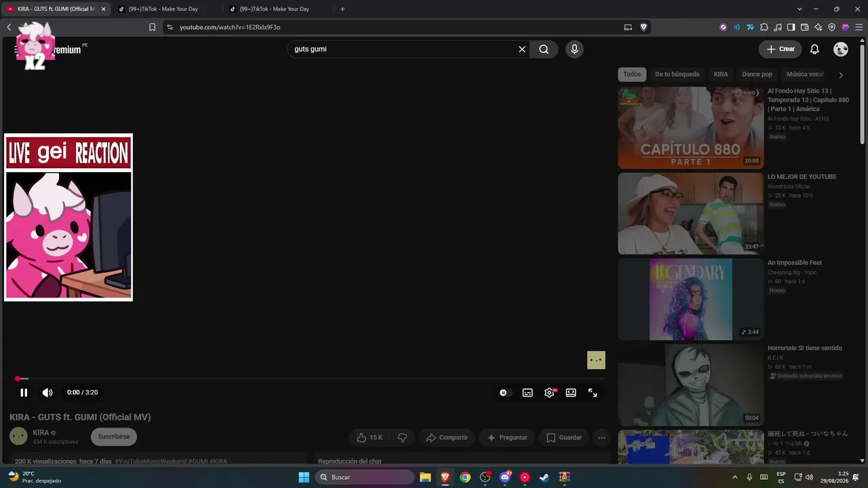Open the Crear menu
The height and width of the screenshot is (488, 868).
[781, 49]
